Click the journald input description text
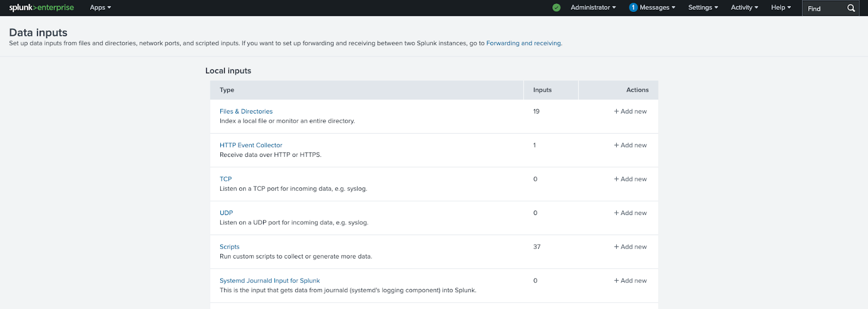Screen dimensions: 868x309 348,291
